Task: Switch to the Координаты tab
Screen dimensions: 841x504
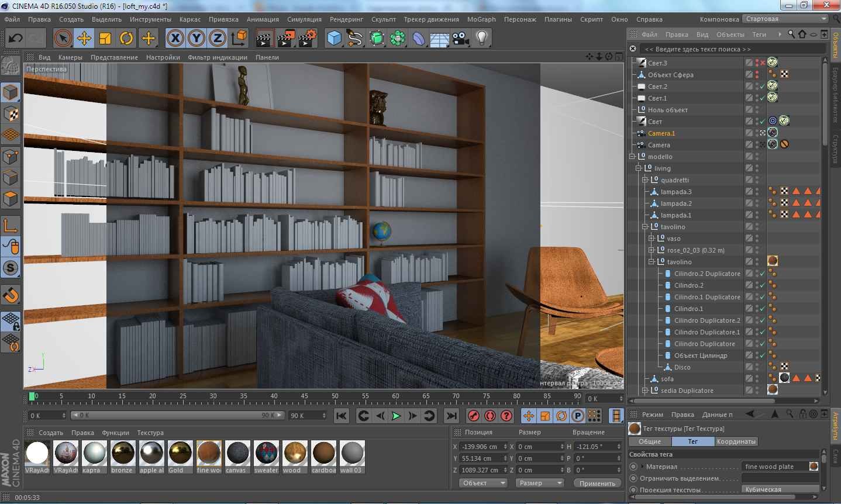Action: click(x=736, y=441)
